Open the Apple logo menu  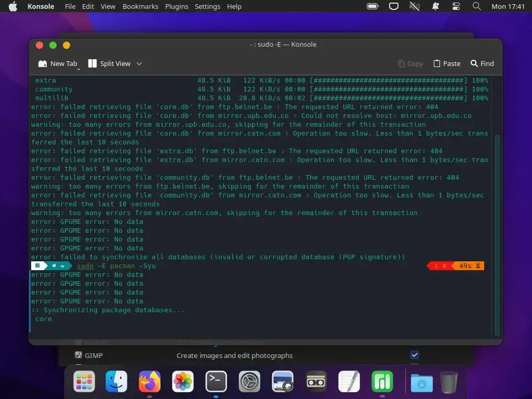(x=13, y=6)
